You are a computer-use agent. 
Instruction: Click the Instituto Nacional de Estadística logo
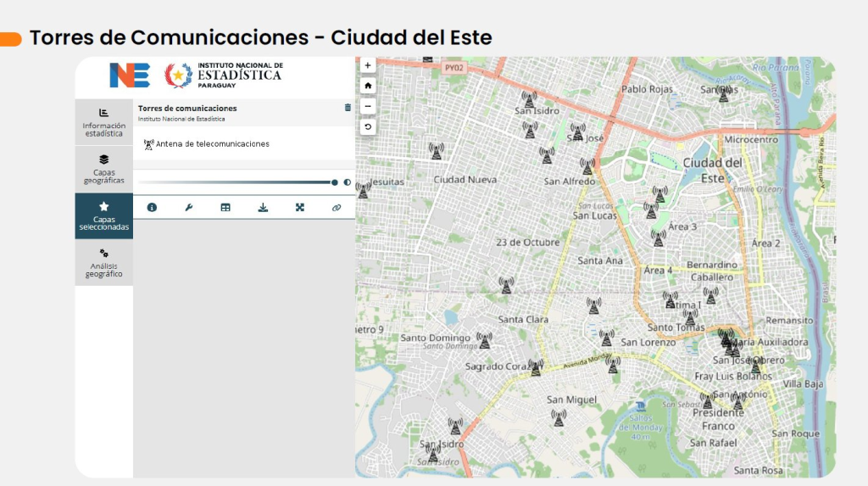(x=222, y=75)
